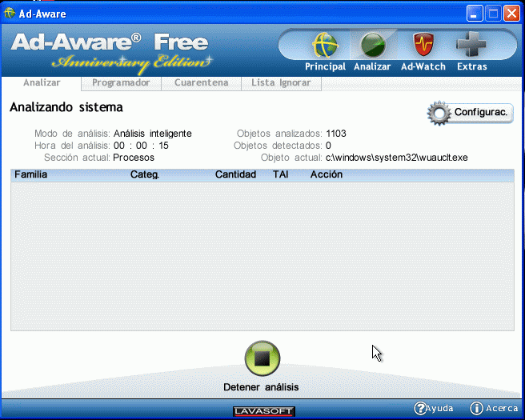The width and height of the screenshot is (525, 420).
Task: Select the Analizar radar icon
Action: coord(372,46)
